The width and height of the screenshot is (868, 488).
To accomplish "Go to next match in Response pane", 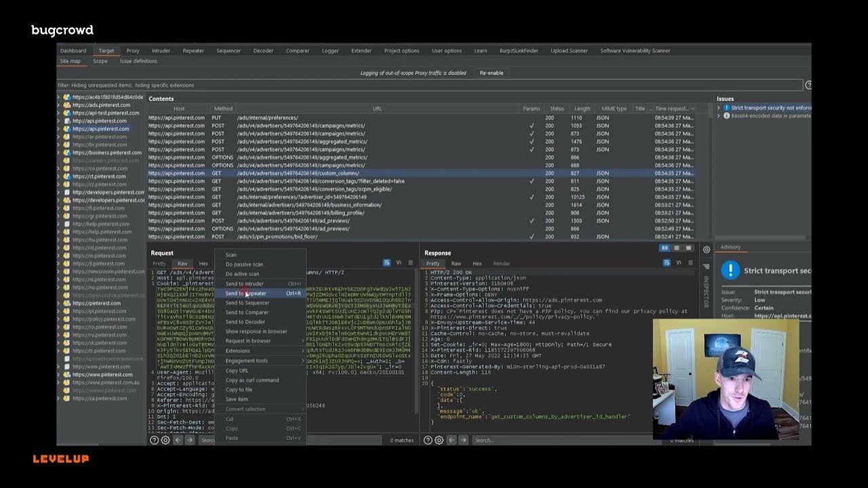I will pyautogui.click(x=463, y=441).
